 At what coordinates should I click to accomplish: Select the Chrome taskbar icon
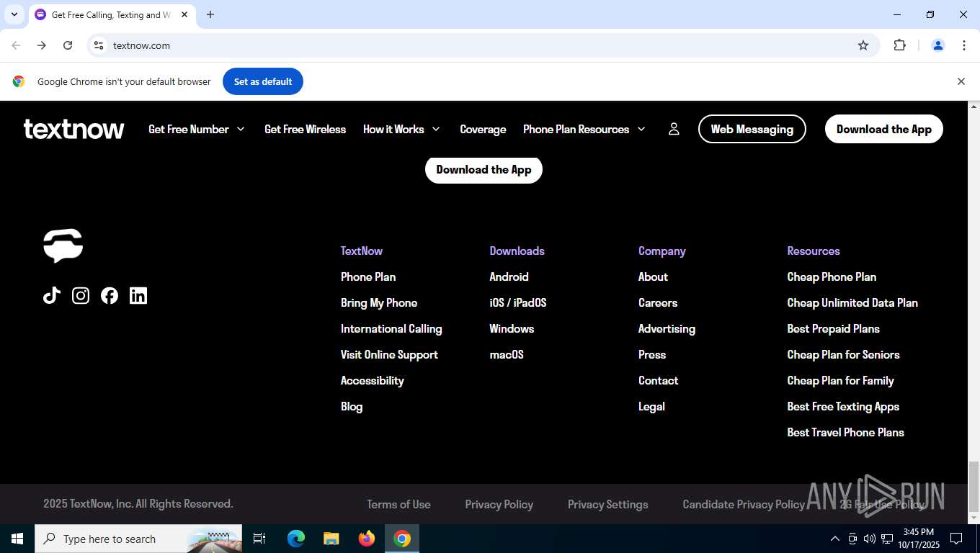point(402,539)
